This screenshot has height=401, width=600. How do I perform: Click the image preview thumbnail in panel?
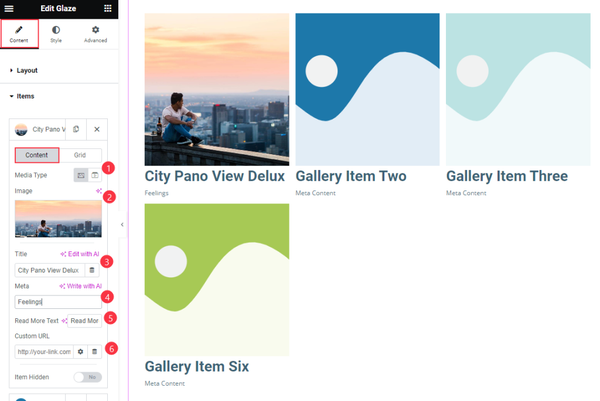(58, 218)
